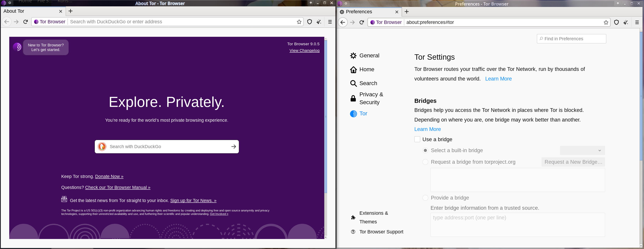Click the Donate Now link

[108, 176]
